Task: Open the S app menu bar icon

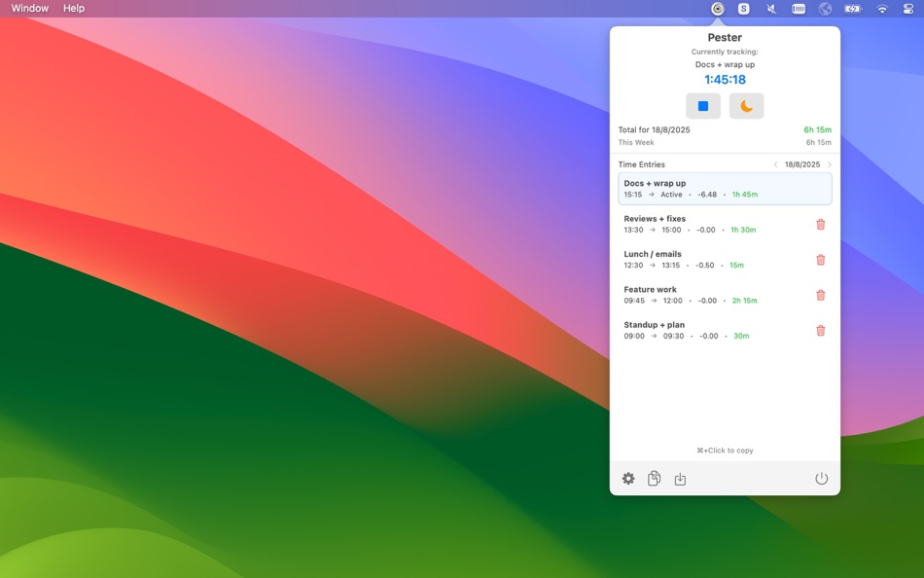Action: 743,8
